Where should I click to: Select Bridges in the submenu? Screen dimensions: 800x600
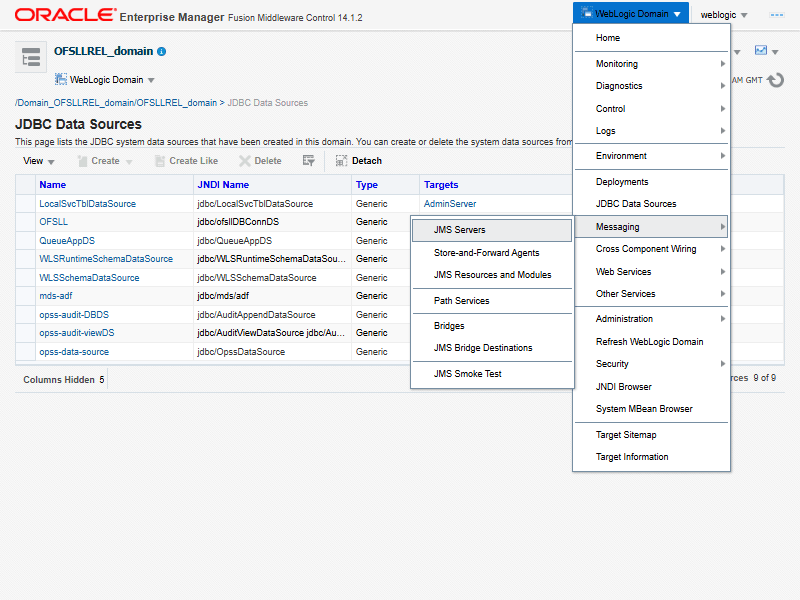pyautogui.click(x=492, y=326)
